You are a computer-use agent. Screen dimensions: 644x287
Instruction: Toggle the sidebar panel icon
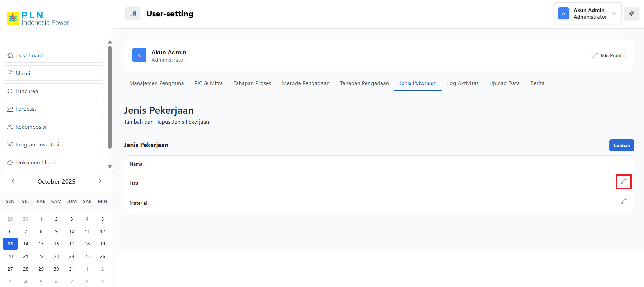coord(133,13)
